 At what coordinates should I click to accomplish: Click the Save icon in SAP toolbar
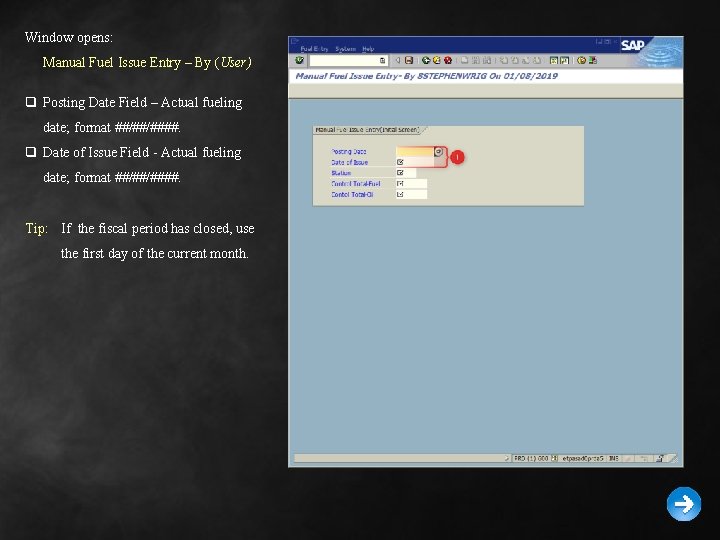409,60
